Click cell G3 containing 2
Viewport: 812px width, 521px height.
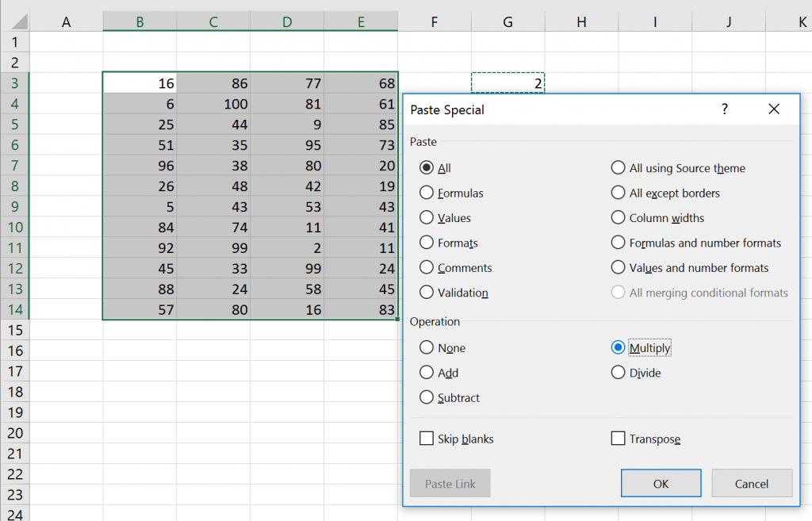507,83
